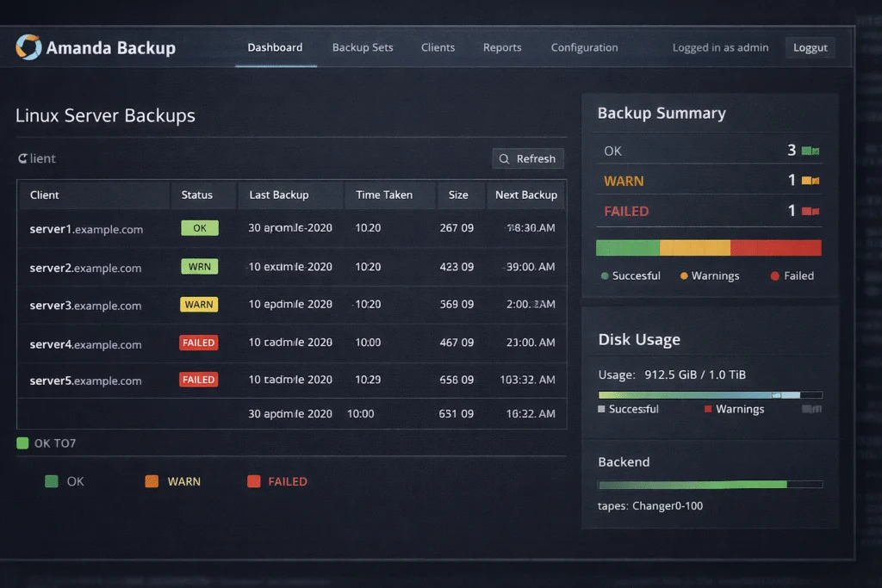The width and height of the screenshot is (882, 588).
Task: Sort table by Size column header
Action: pos(458,195)
